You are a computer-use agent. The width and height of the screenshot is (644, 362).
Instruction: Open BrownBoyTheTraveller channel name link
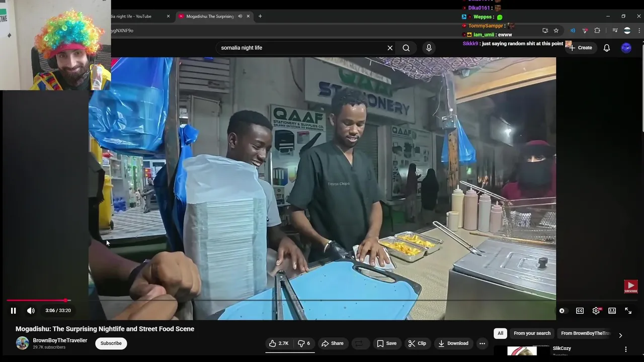[60, 340]
